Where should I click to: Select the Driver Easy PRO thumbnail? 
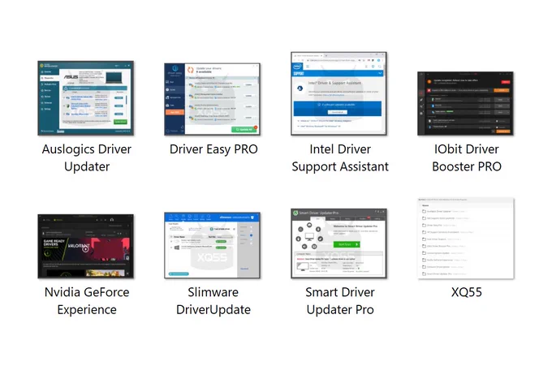click(x=213, y=99)
